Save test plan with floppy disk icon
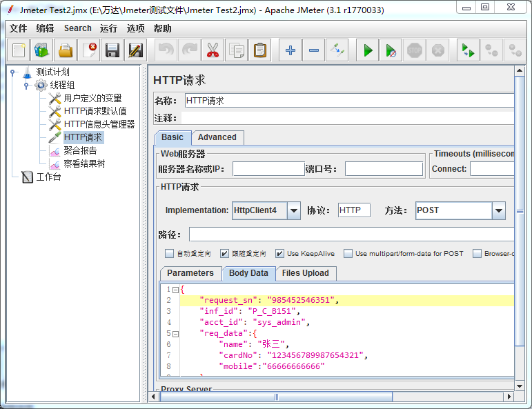532x409 pixels. coord(112,50)
